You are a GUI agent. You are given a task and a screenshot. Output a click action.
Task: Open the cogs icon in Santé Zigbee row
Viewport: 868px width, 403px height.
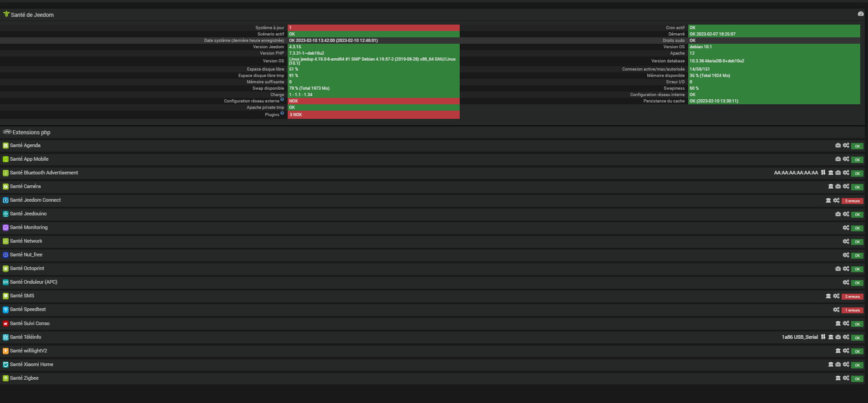[x=846, y=378]
